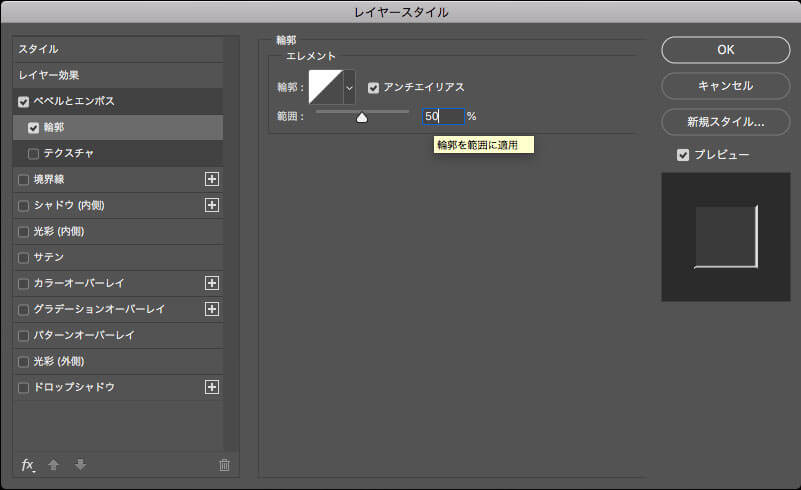Enable the 光彩 (内側) checkbox
This screenshot has width=801, height=490.
[x=23, y=232]
